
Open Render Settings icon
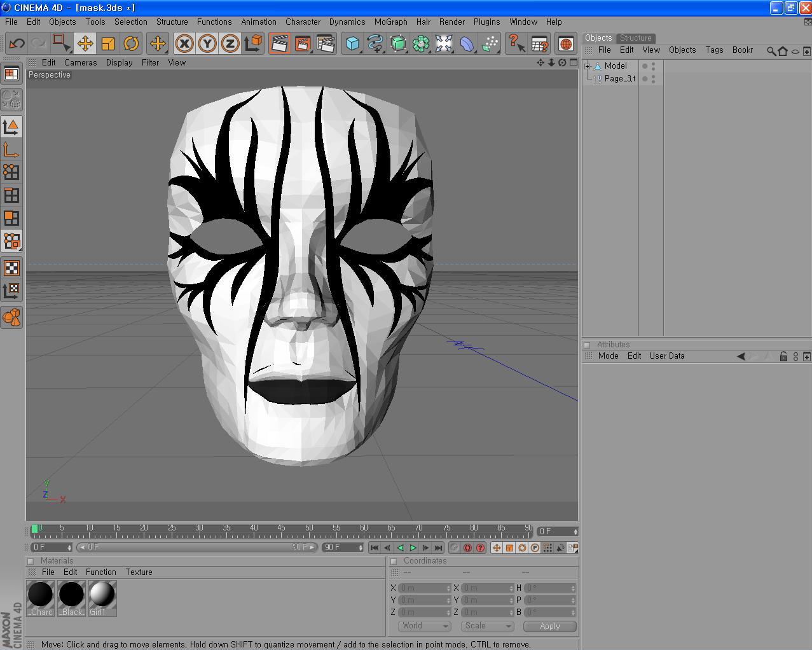coord(326,43)
